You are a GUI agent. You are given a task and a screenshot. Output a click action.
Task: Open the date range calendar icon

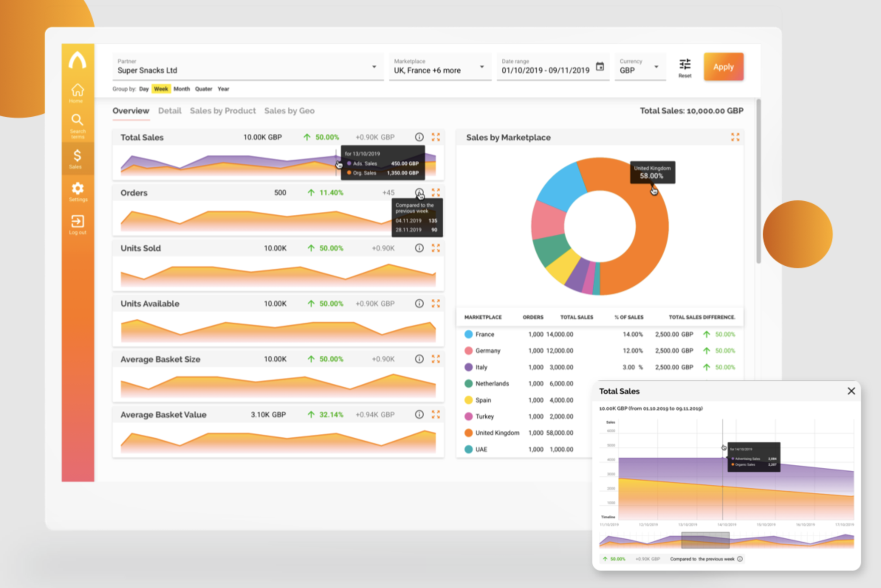[600, 67]
